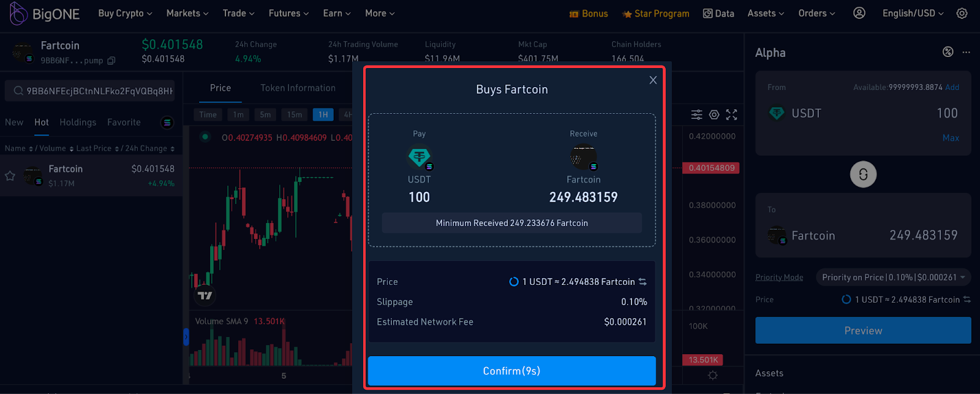Image resolution: width=980 pixels, height=394 pixels.
Task: Open the English/USD language dropdown
Action: (913, 13)
